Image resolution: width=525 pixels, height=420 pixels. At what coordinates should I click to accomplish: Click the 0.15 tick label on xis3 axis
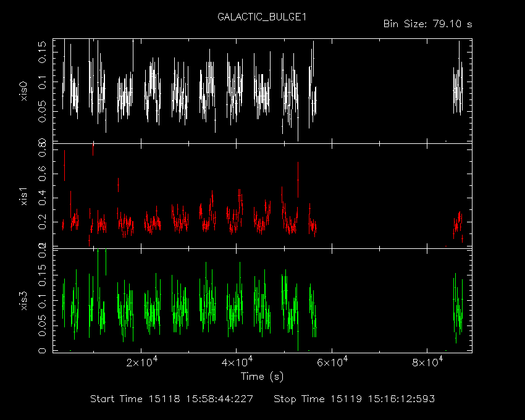click(x=42, y=275)
